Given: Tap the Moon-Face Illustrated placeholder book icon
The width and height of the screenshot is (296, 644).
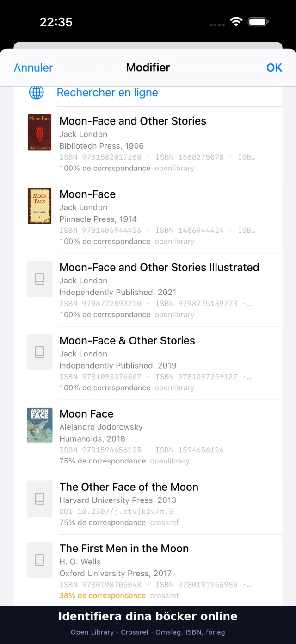Looking at the screenshot, I should click(x=40, y=279).
